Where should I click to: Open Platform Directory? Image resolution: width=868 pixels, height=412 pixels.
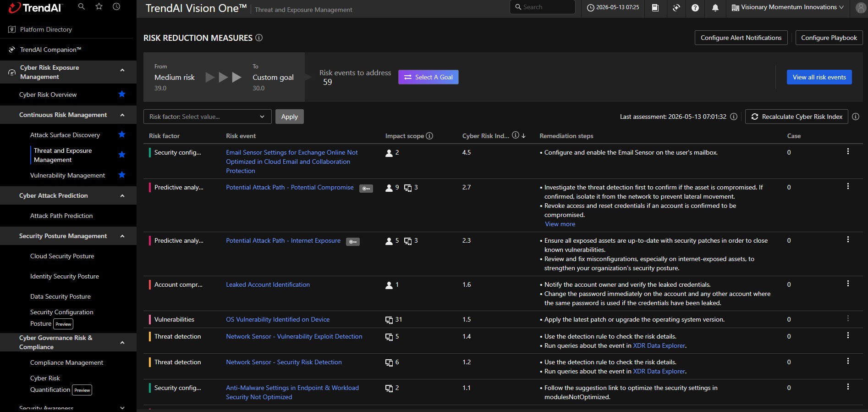click(46, 29)
